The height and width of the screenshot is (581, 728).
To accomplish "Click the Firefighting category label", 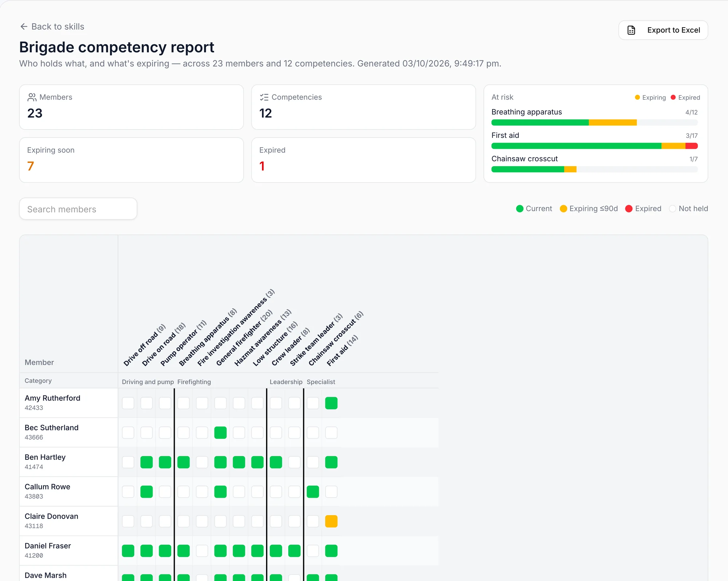I will [x=194, y=382].
